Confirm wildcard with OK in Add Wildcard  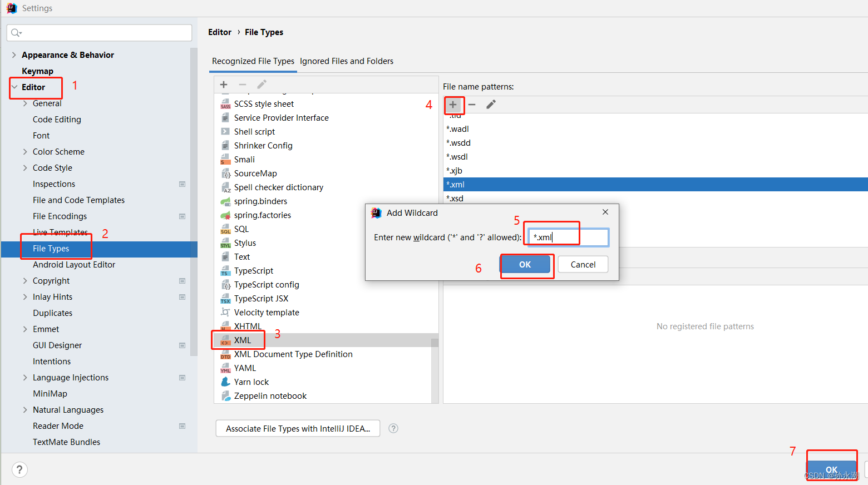[x=525, y=265]
